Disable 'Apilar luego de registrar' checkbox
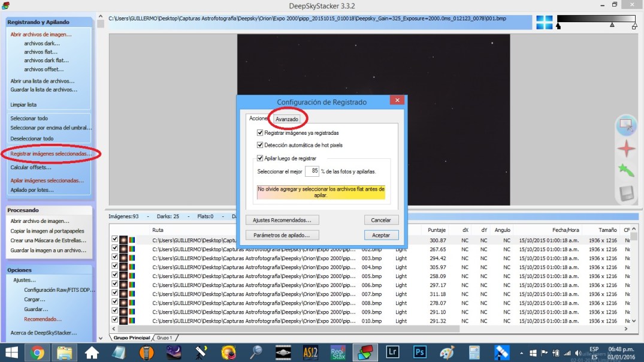Screen dimensions: 644x362 point(260,158)
